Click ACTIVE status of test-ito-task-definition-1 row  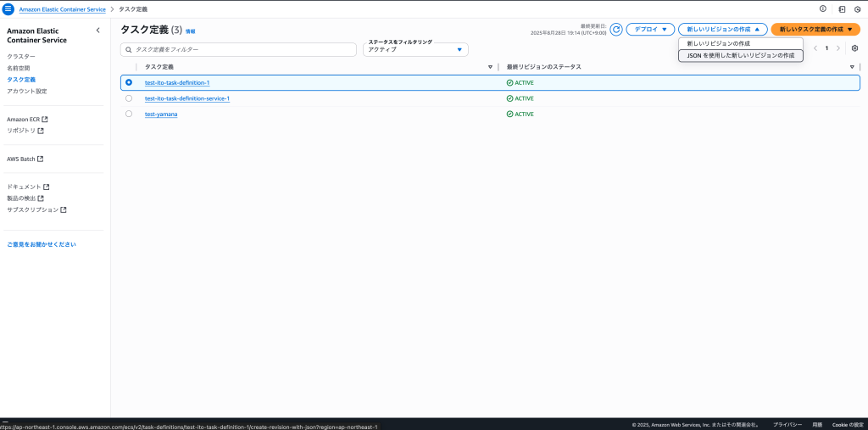tap(520, 82)
